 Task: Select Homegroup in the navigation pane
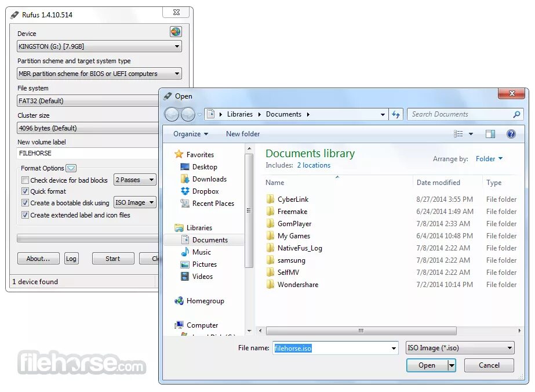205,301
